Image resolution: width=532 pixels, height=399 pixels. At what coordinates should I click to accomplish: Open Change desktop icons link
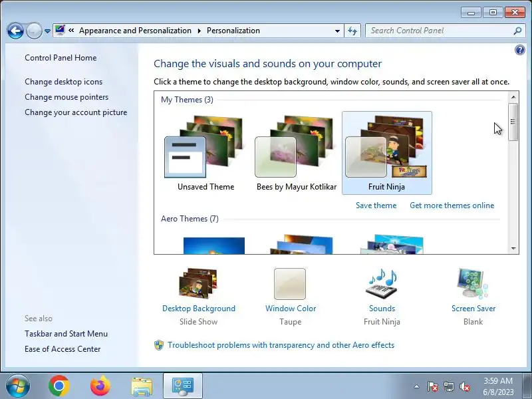click(x=63, y=82)
